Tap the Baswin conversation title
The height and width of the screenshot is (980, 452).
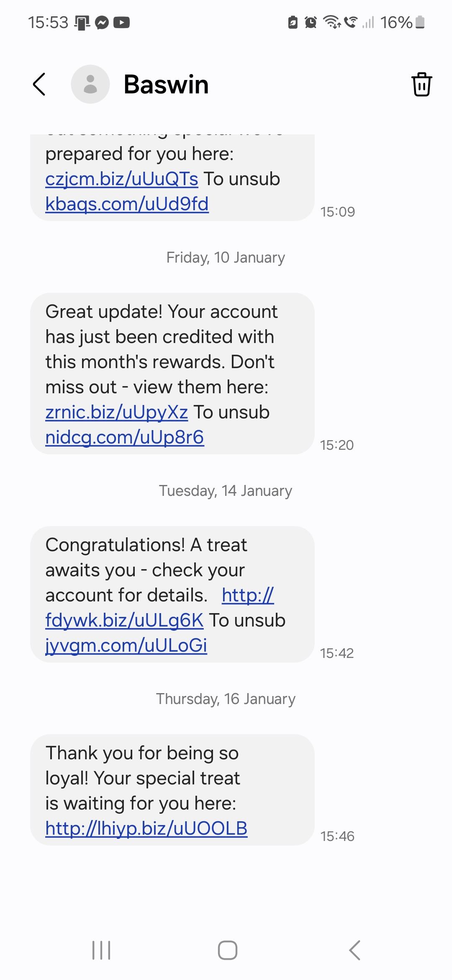[x=166, y=84]
